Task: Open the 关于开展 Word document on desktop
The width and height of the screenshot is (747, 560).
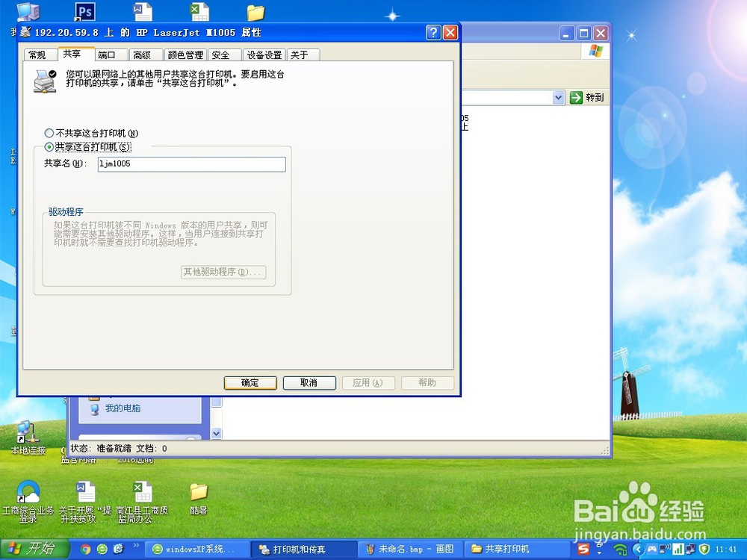Action: click(85, 502)
